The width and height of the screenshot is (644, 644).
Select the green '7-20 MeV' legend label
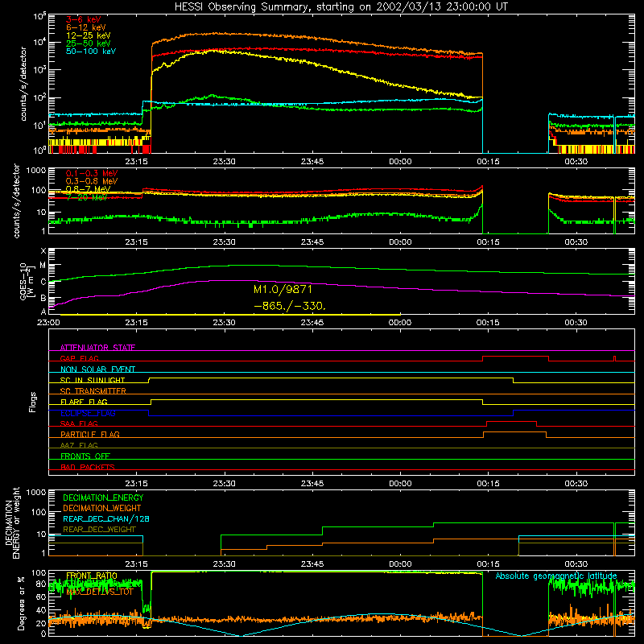pyautogui.click(x=87, y=197)
